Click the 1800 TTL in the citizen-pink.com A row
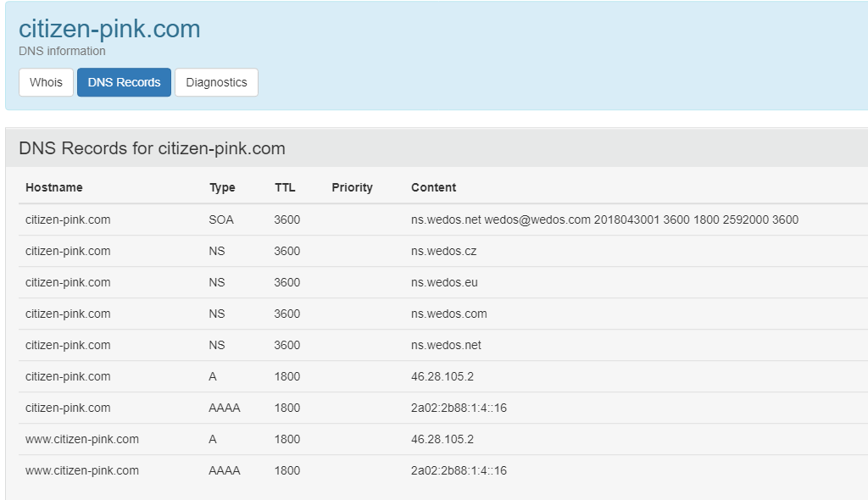Screen dimensions: 868x500 pyautogui.click(x=287, y=376)
